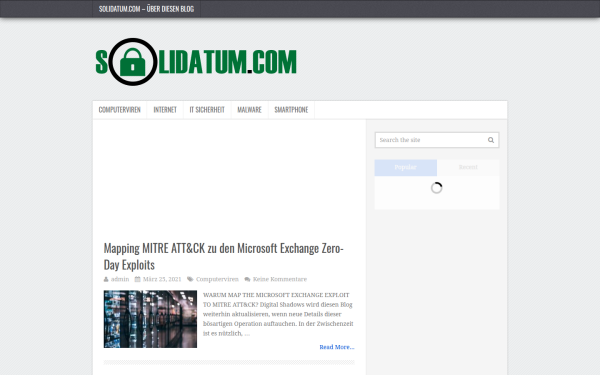Open the Computerviren menu item

119,110
